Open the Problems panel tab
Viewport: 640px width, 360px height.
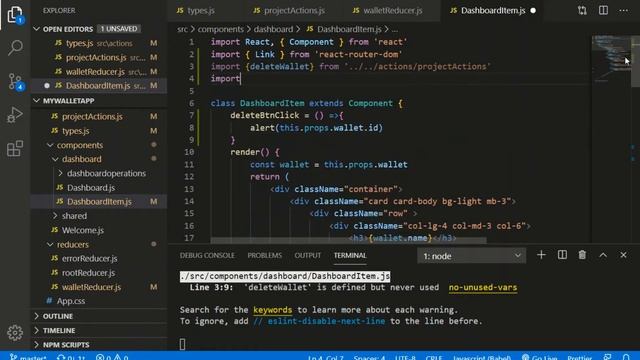264,256
